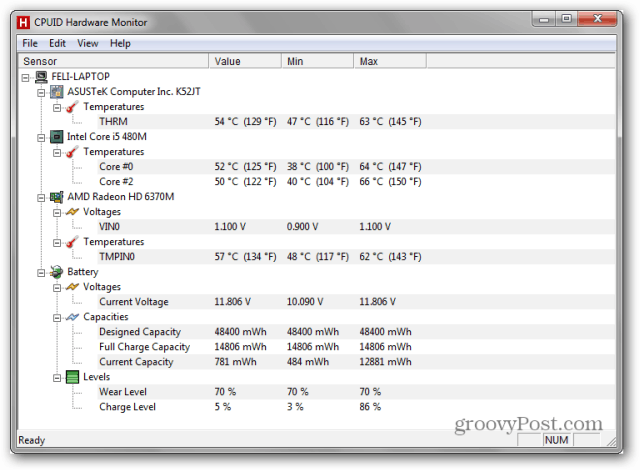Collapse the ASUSTeK Computer Inc. K52JT node

tap(41, 93)
